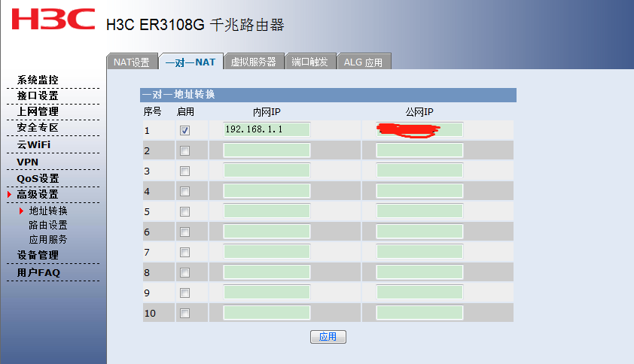
Task: Click the 内网IP field in row 2
Action: 267,150
